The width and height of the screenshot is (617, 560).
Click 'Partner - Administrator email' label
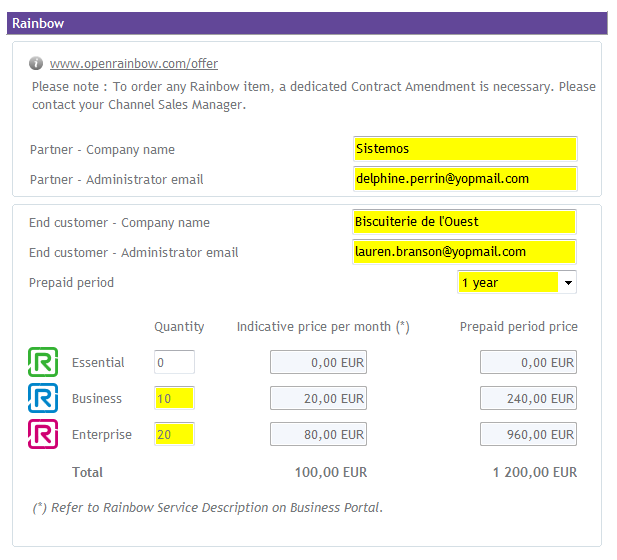click(x=116, y=179)
